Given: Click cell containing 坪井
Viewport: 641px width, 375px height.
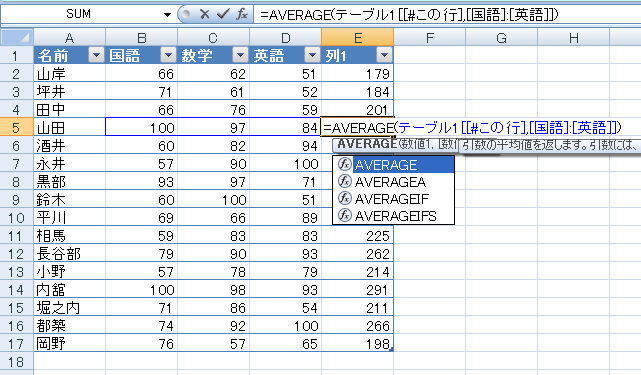Looking at the screenshot, I should coord(69,91).
